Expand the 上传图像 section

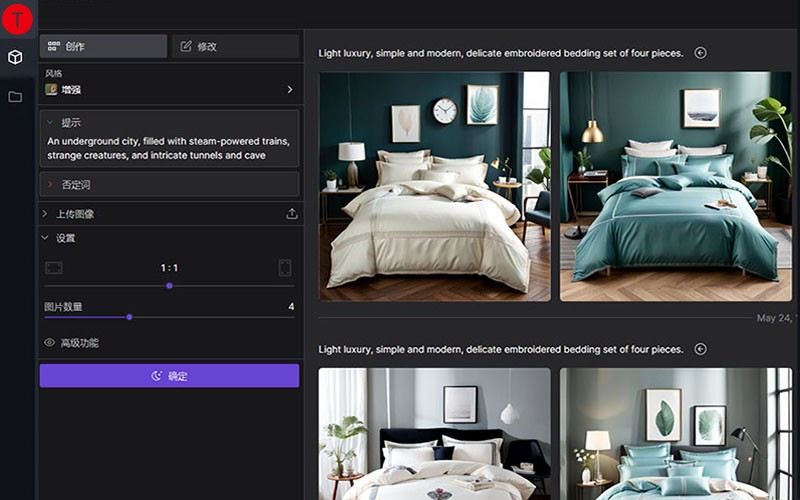coord(45,214)
